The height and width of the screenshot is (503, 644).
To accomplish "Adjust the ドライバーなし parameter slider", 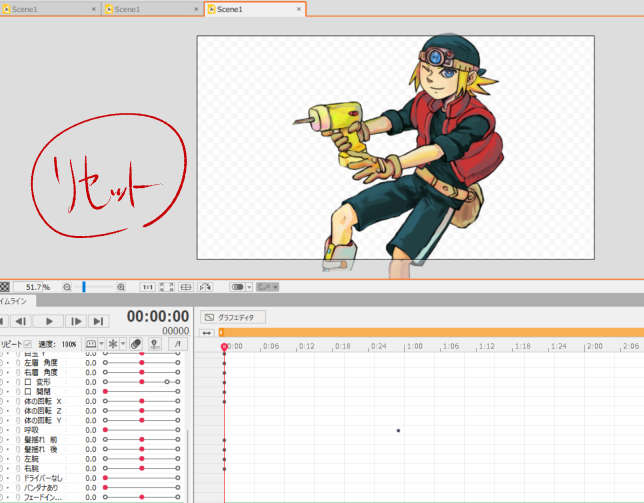I will [141, 478].
